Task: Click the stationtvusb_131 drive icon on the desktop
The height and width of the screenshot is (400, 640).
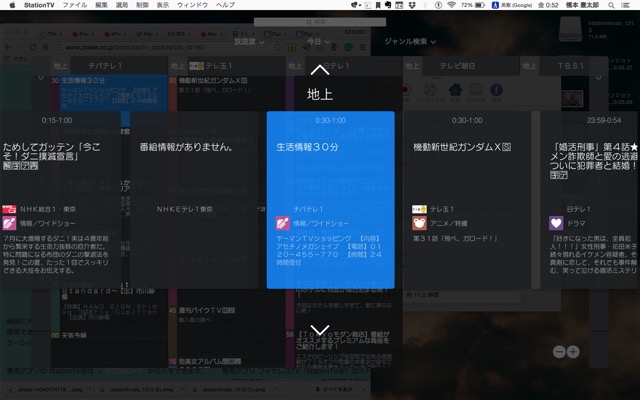Action: [570, 29]
